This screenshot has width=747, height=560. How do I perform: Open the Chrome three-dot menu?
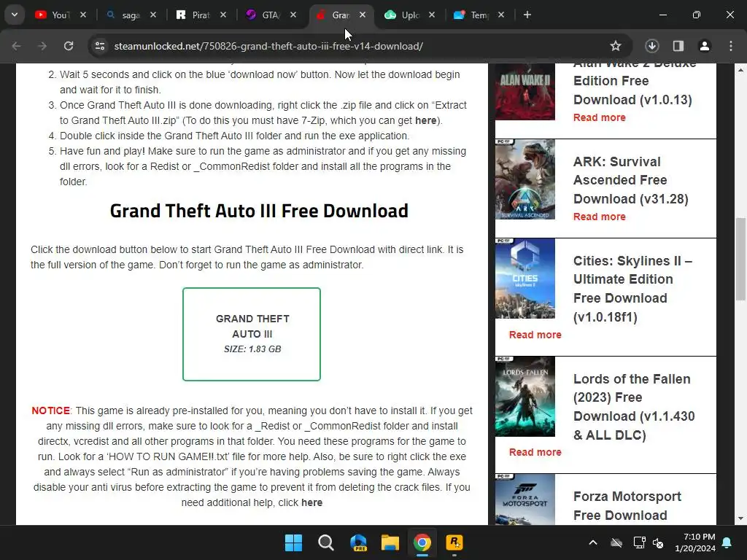pyautogui.click(x=731, y=46)
